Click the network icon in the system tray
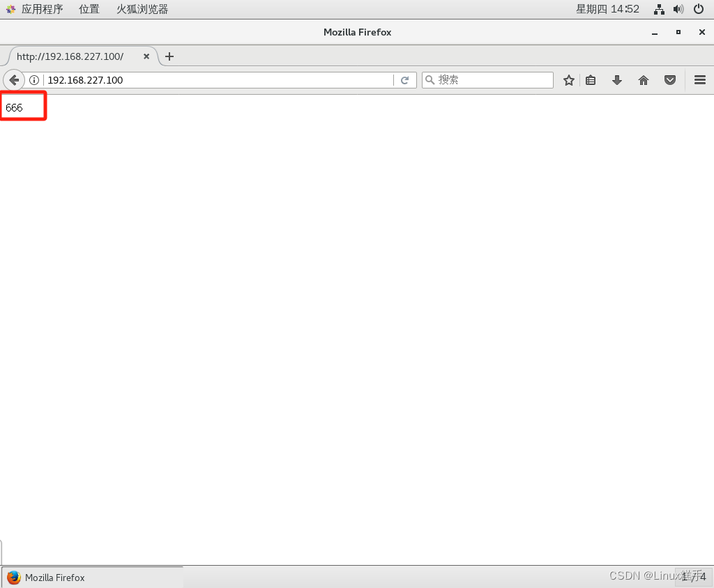The image size is (714, 588). (658, 9)
